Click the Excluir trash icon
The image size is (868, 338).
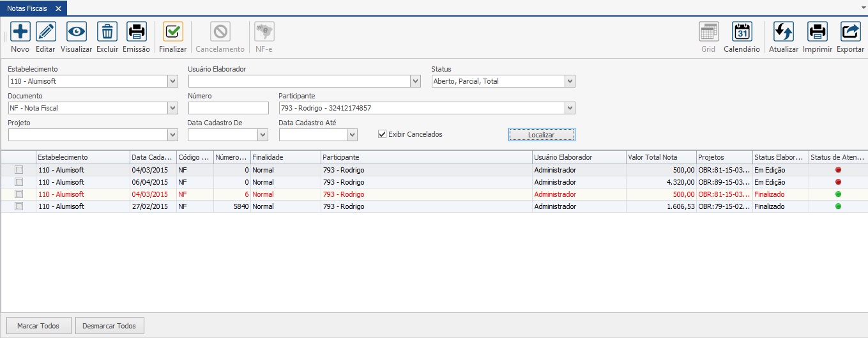coord(107,31)
